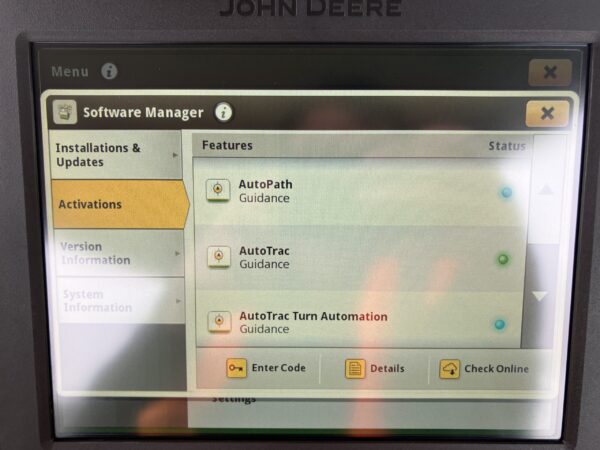This screenshot has height=450, width=600.
Task: Select AutoTrac Turn Automation feature name
Action: click(313, 316)
